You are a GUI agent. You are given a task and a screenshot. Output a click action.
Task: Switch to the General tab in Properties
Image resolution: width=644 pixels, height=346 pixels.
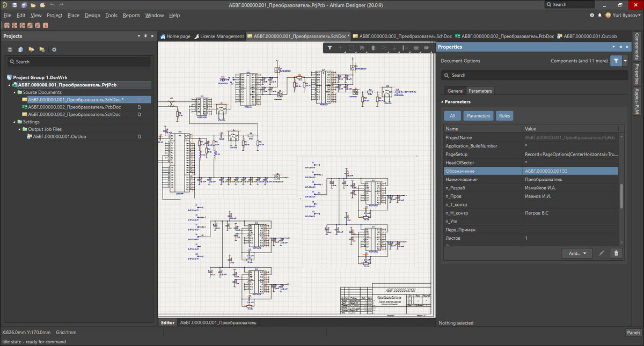(x=455, y=91)
